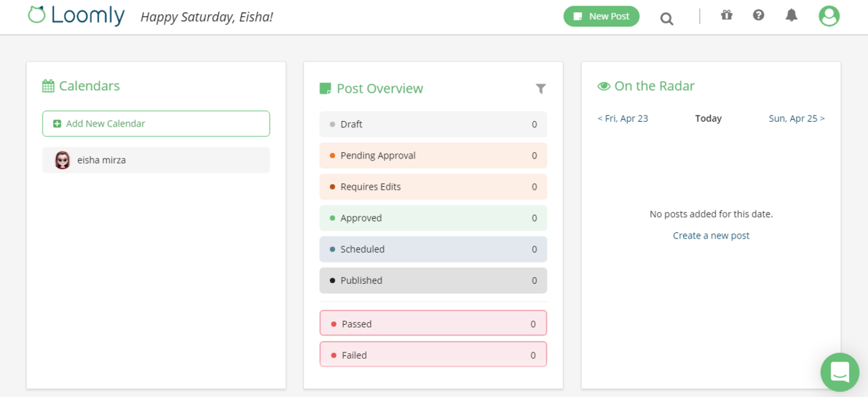The width and height of the screenshot is (868, 397).
Task: Create a post with New Post button
Action: tap(601, 16)
